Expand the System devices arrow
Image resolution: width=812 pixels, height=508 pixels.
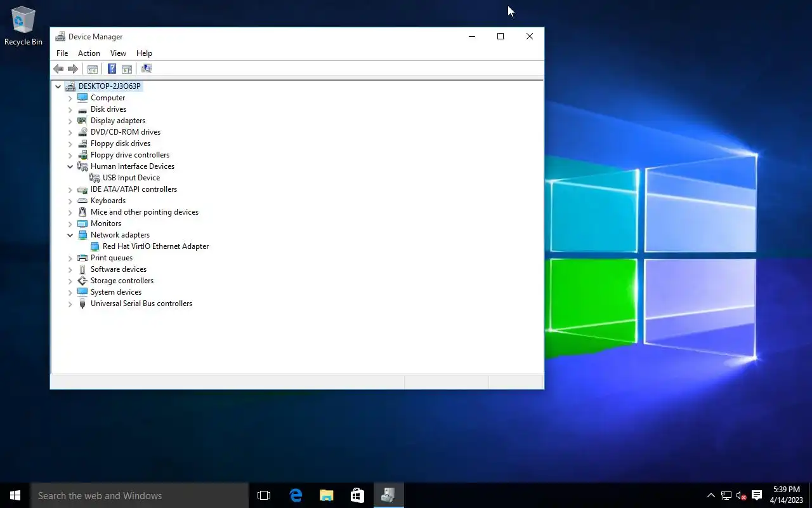coord(70,292)
